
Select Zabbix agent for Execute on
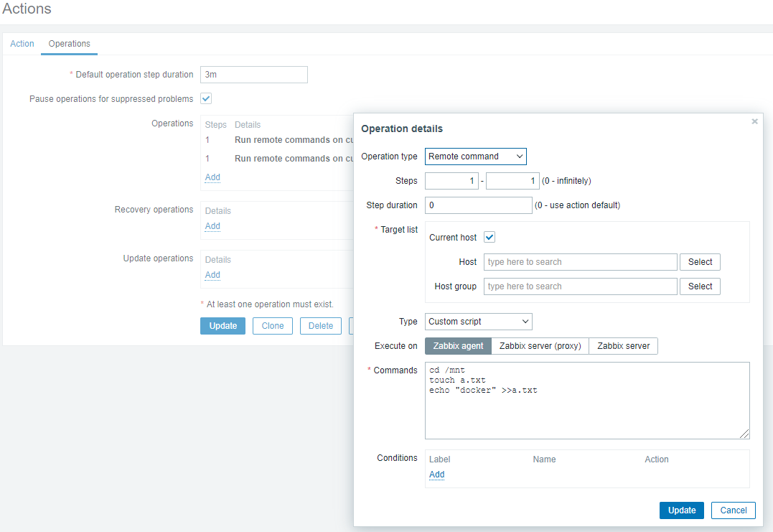pos(457,345)
